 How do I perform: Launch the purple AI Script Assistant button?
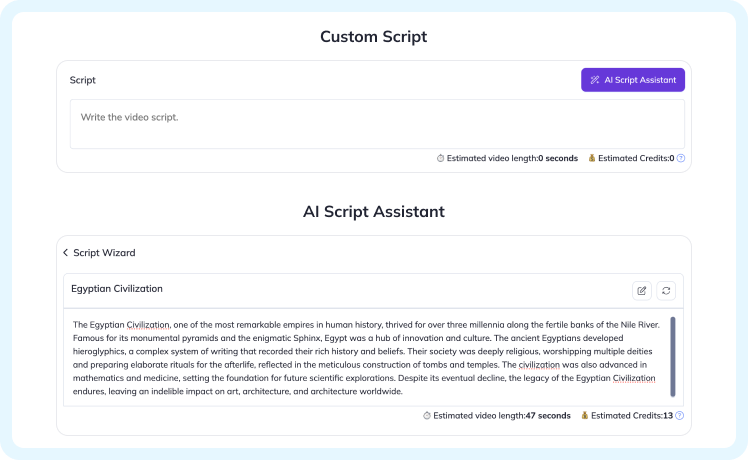point(633,80)
